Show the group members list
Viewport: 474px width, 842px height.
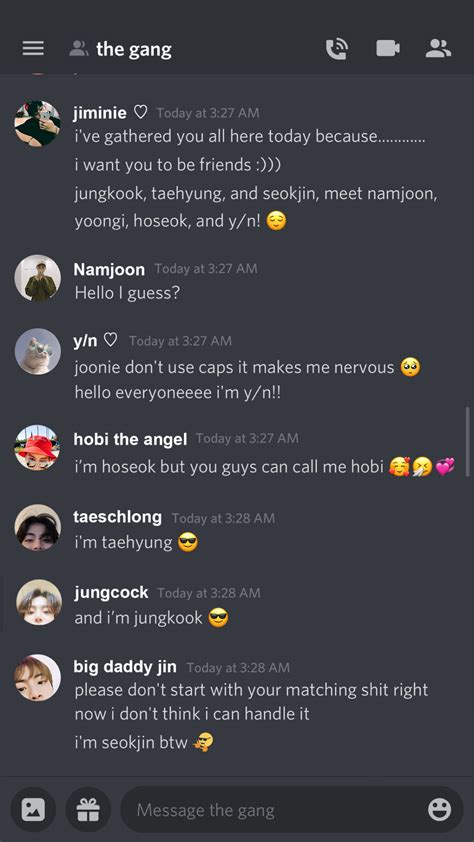(x=439, y=49)
